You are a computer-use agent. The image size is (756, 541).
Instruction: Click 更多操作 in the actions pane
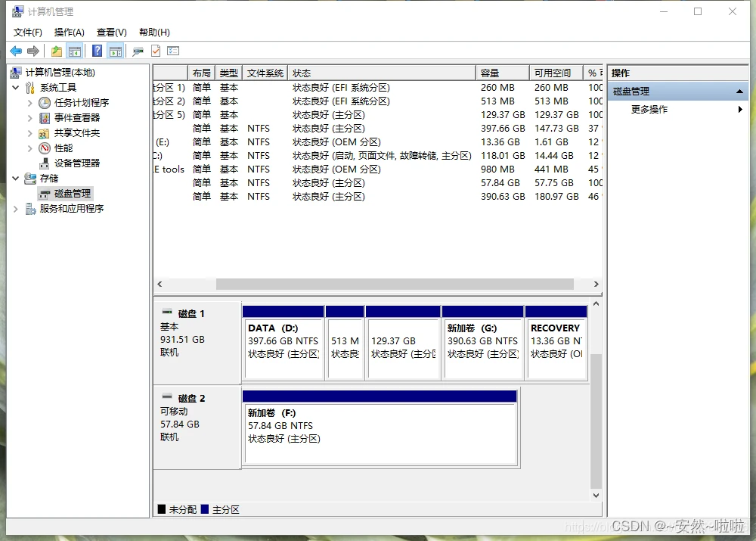point(649,110)
